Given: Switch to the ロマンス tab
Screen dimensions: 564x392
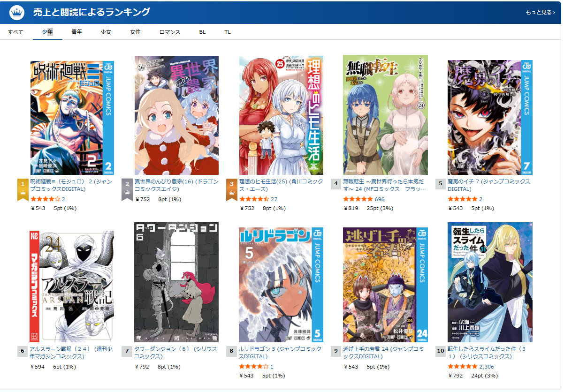Looking at the screenshot, I should [170, 32].
